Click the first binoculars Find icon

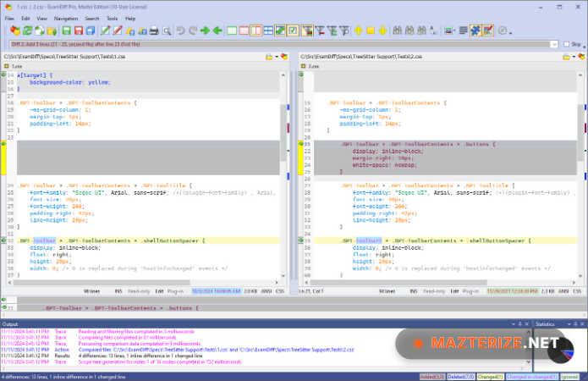pyautogui.click(x=398, y=30)
